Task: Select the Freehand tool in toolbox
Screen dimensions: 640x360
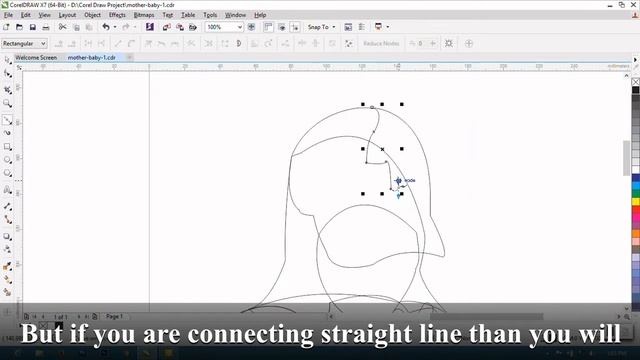Action: [x=7, y=120]
